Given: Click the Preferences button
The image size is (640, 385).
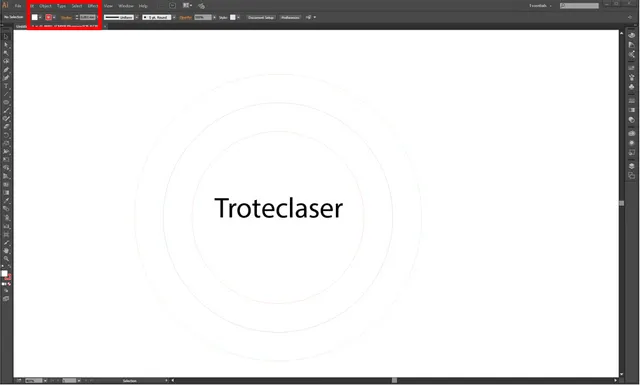Looking at the screenshot, I should pyautogui.click(x=290, y=18).
